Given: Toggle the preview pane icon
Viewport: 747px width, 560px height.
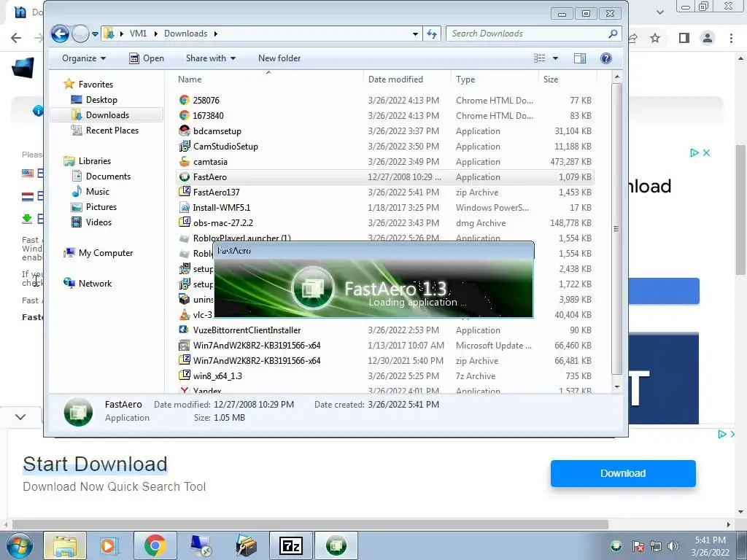Looking at the screenshot, I should [x=580, y=58].
